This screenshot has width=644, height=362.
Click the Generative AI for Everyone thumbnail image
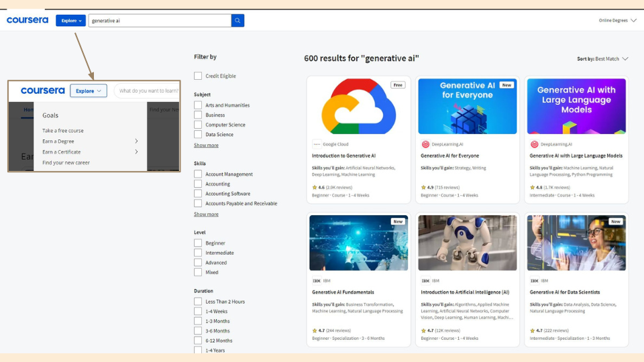(468, 107)
